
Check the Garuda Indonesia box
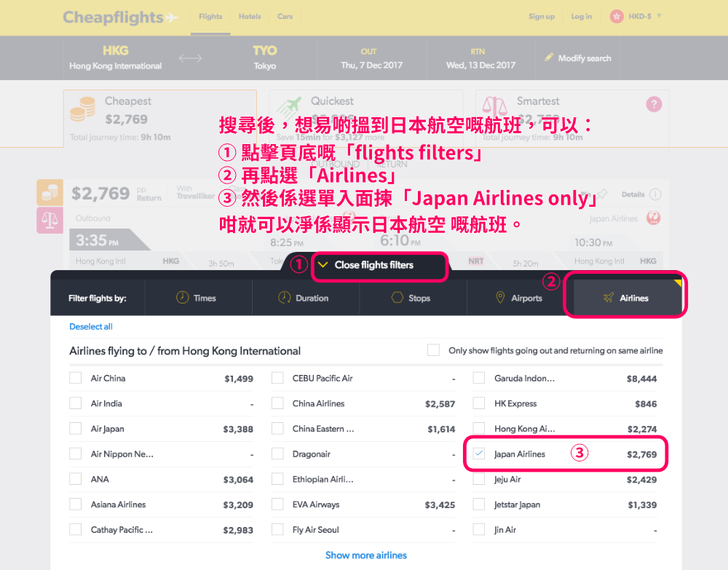tap(479, 378)
